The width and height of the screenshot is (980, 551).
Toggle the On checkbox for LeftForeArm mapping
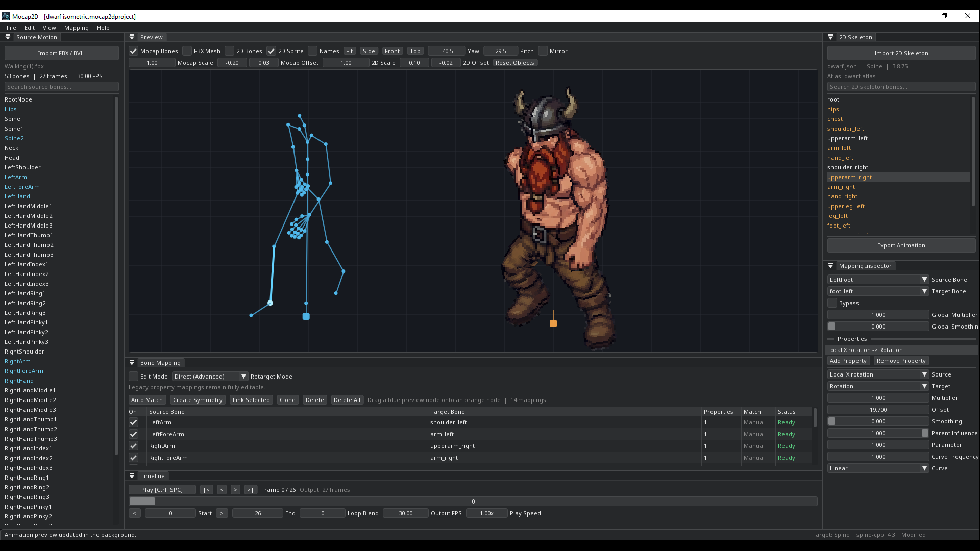[134, 434]
